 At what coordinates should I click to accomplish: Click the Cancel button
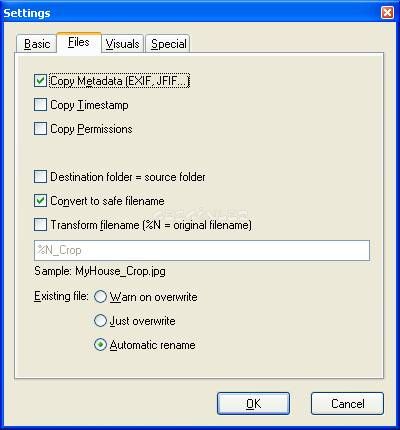347,404
